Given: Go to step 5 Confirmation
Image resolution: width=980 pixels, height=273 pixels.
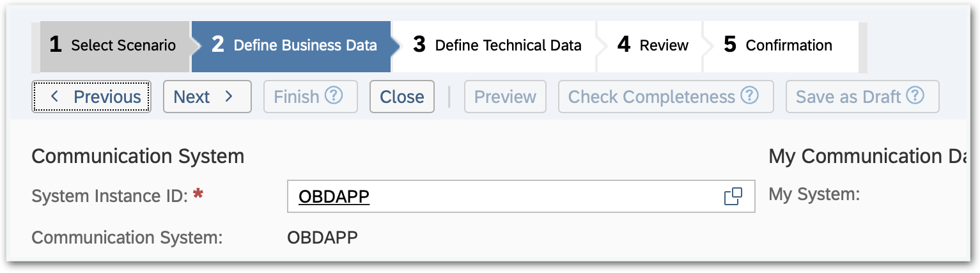Looking at the screenshot, I should [x=778, y=45].
